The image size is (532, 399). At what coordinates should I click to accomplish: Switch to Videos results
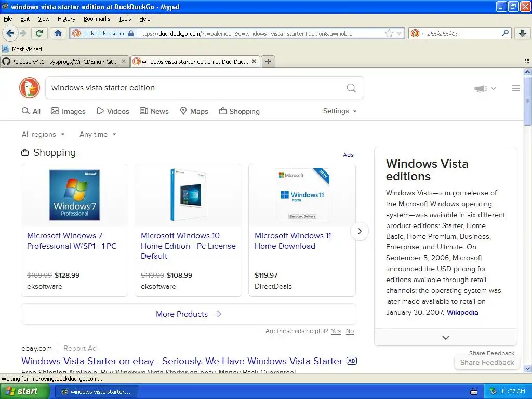113,111
